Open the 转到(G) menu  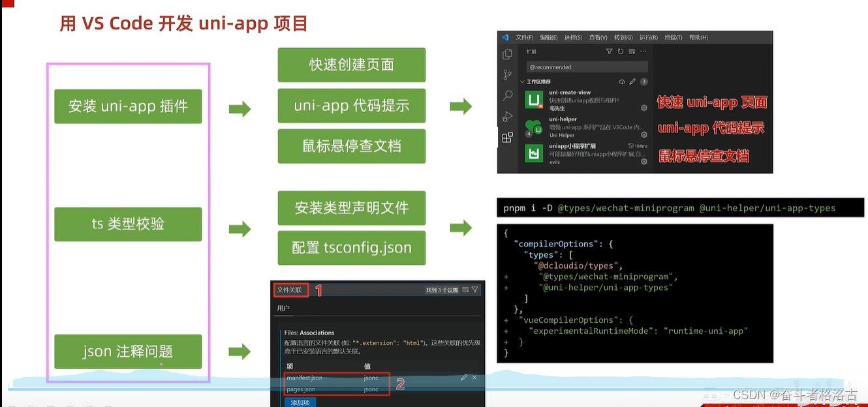click(x=623, y=37)
